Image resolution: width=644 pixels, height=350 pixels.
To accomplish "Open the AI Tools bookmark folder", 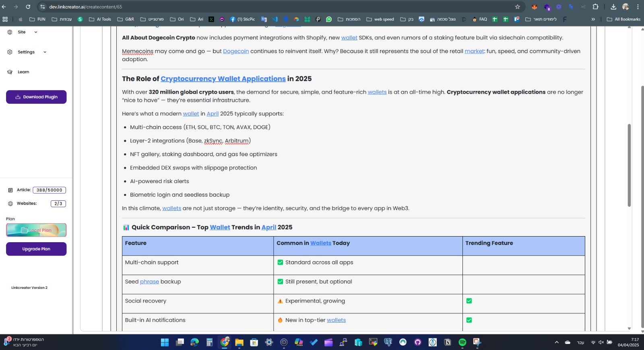I will (100, 19).
